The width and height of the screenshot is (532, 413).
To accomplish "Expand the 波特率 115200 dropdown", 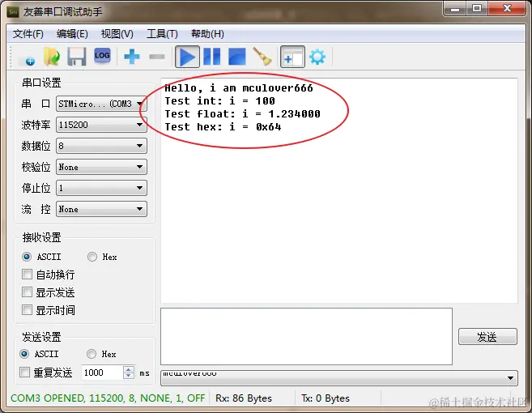I will tap(101, 125).
